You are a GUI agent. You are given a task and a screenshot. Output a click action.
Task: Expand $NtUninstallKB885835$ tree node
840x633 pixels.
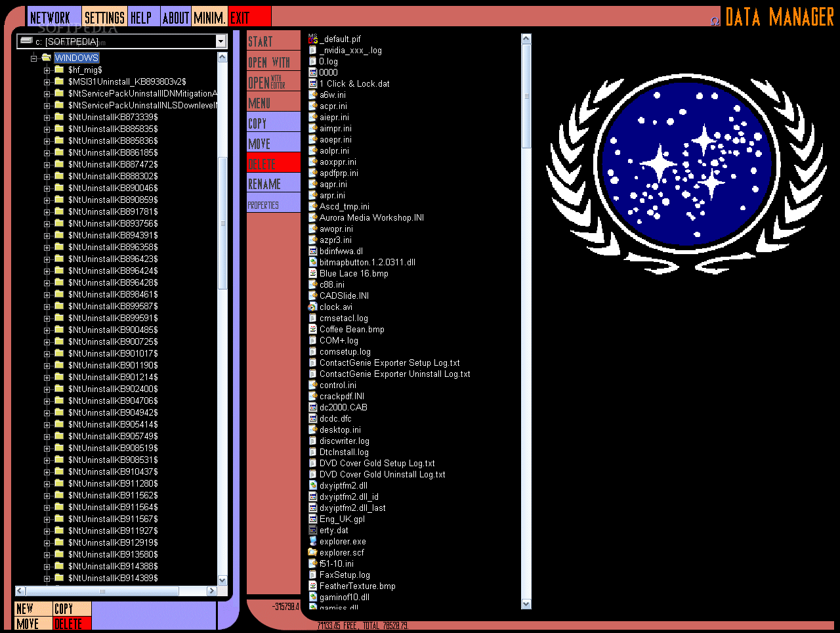tap(47, 129)
